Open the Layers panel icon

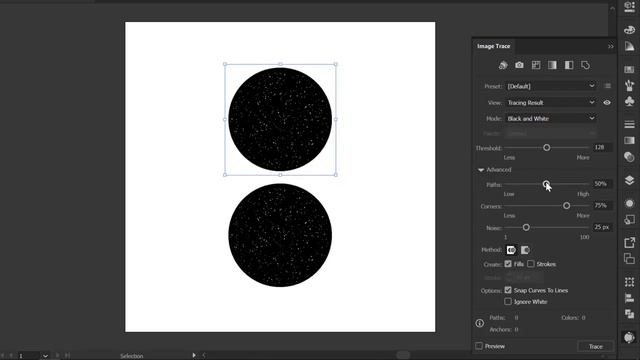[629, 180]
